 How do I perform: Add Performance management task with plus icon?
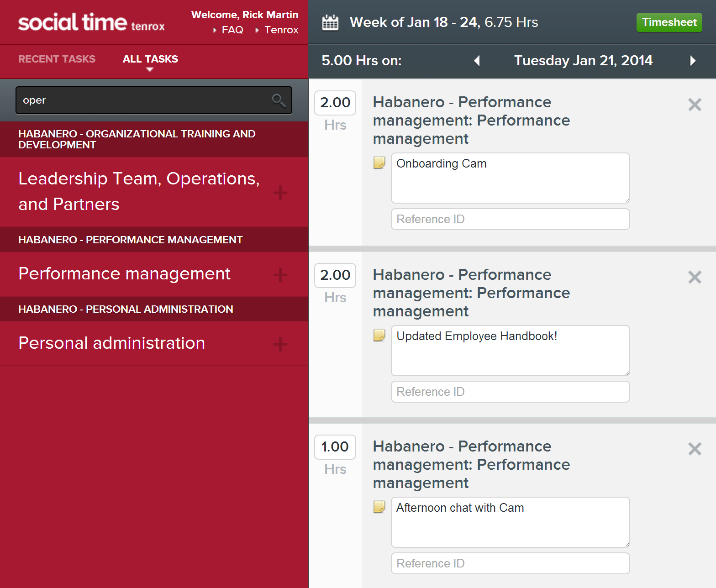[280, 275]
